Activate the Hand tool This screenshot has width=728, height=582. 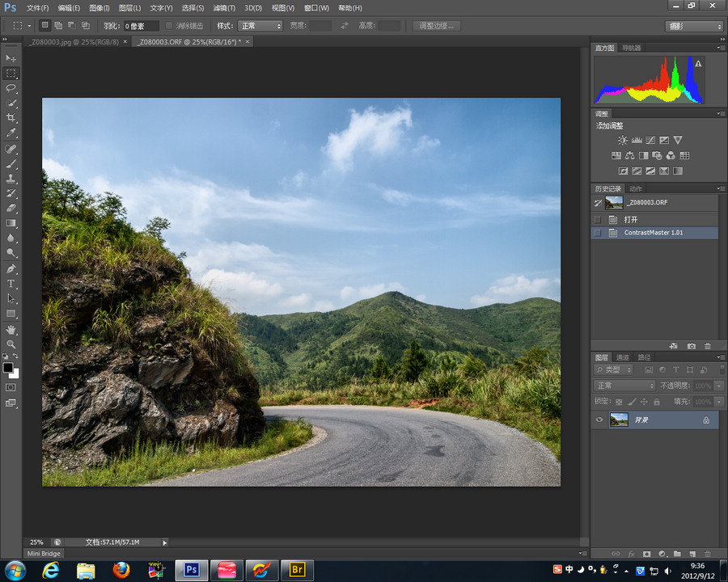click(11, 329)
